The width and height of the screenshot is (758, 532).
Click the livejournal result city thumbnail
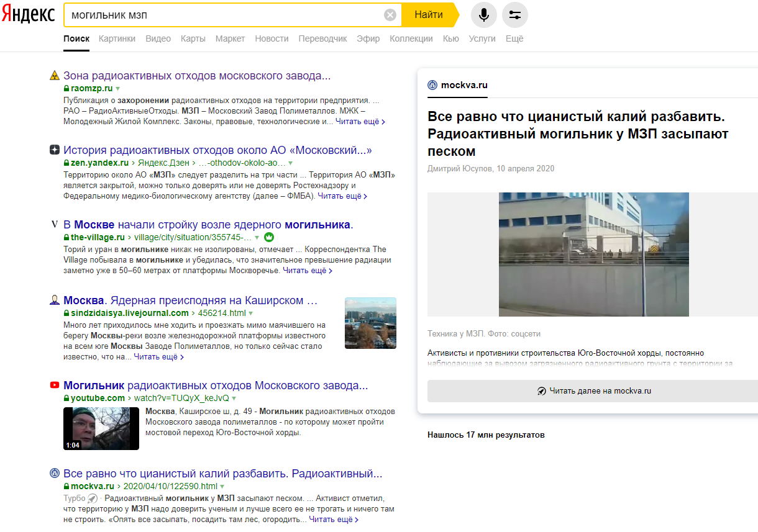click(370, 323)
